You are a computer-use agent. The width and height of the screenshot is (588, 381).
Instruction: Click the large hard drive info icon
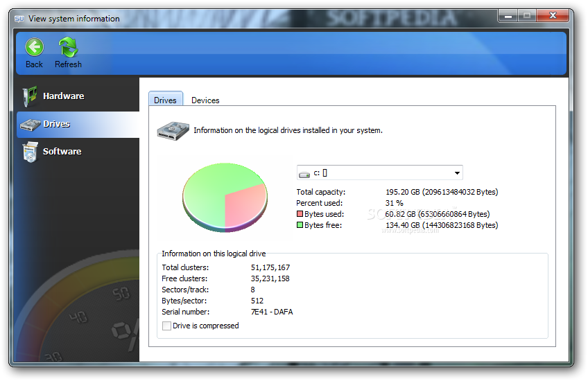coord(173,131)
